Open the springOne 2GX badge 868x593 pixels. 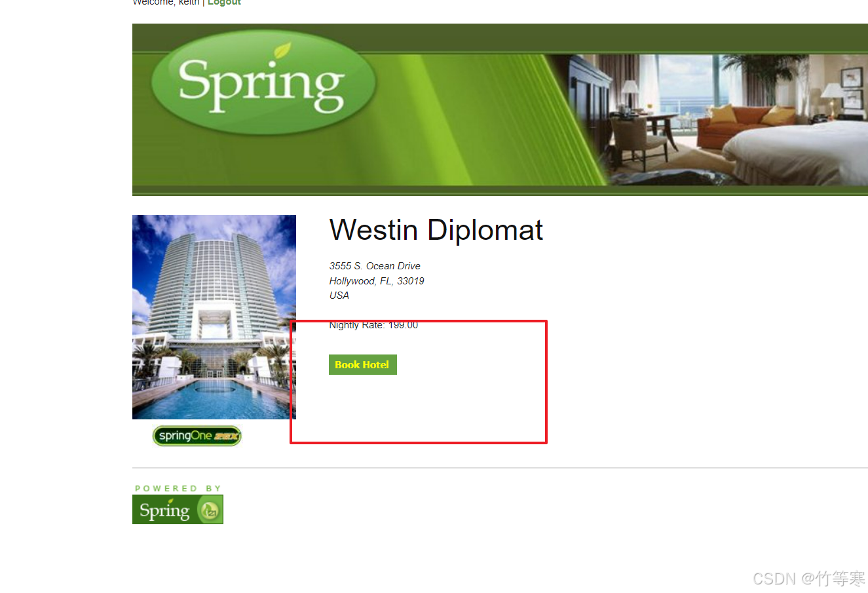click(x=197, y=436)
